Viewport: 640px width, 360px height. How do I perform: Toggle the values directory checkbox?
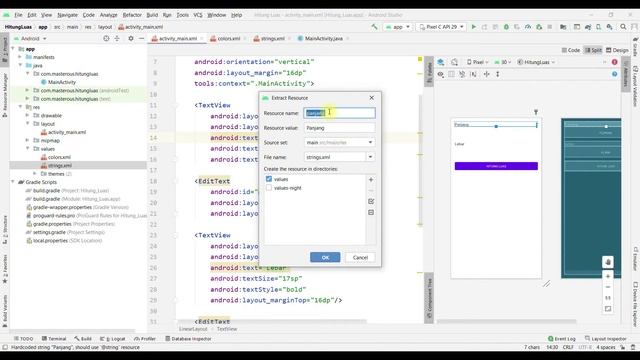point(269,179)
